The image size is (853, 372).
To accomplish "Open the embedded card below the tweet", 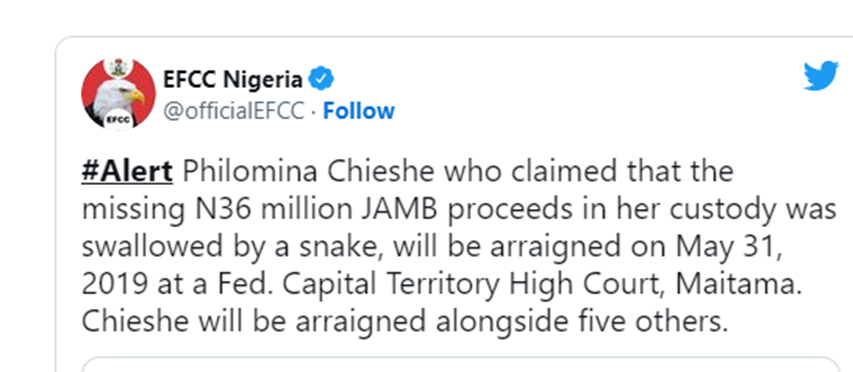I will pyautogui.click(x=461, y=364).
